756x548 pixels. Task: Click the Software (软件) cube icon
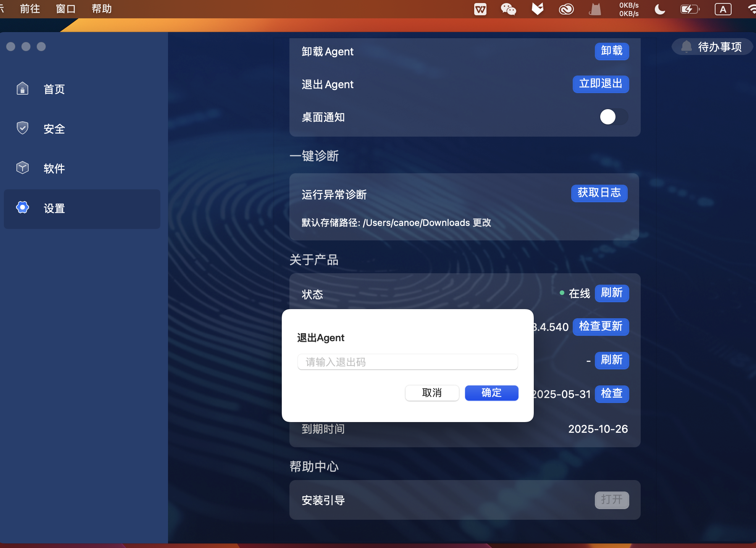click(x=23, y=168)
